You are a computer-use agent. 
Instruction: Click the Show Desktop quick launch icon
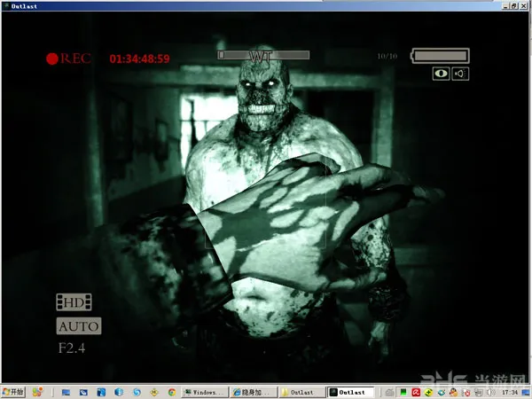(66, 393)
